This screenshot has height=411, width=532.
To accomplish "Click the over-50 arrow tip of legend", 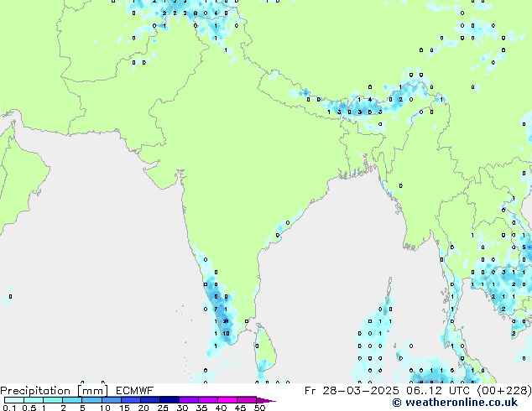I will [266, 400].
